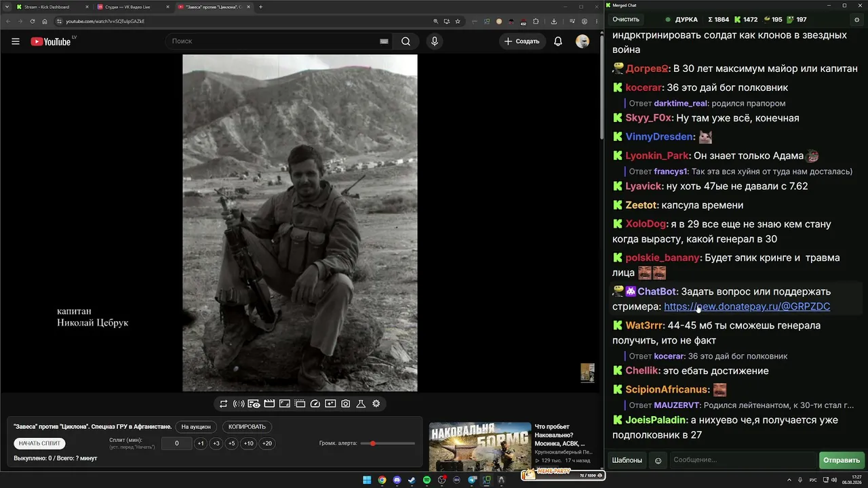Click the small thumbnail overlay on the video
Screen dimensions: 868x488
coord(587,373)
